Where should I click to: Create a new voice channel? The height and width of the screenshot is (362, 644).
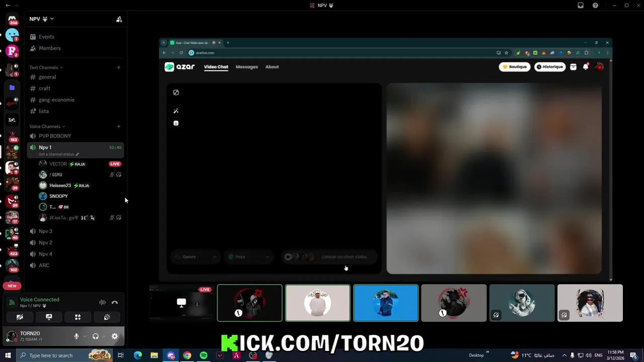coord(119,126)
